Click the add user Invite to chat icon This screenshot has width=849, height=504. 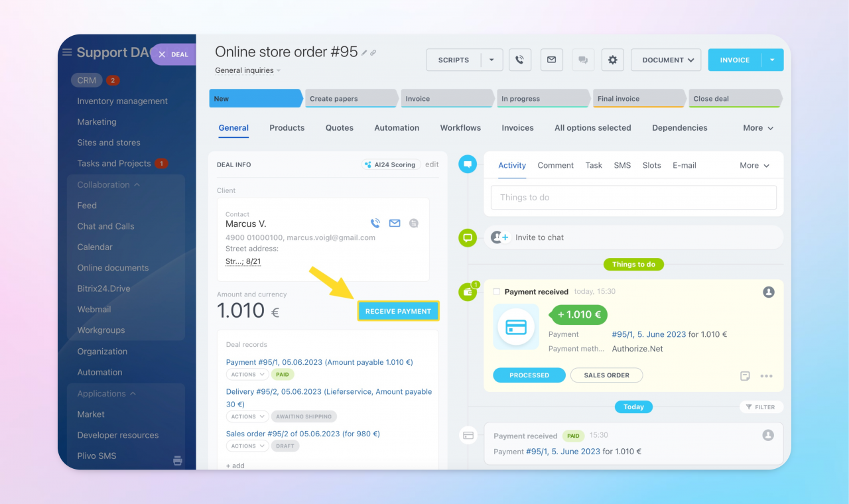(499, 237)
